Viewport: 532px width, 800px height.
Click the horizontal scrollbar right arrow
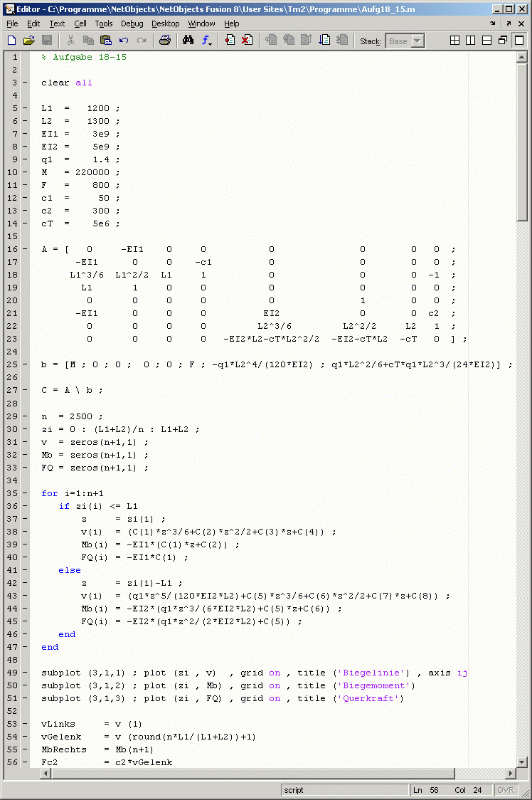(510, 773)
